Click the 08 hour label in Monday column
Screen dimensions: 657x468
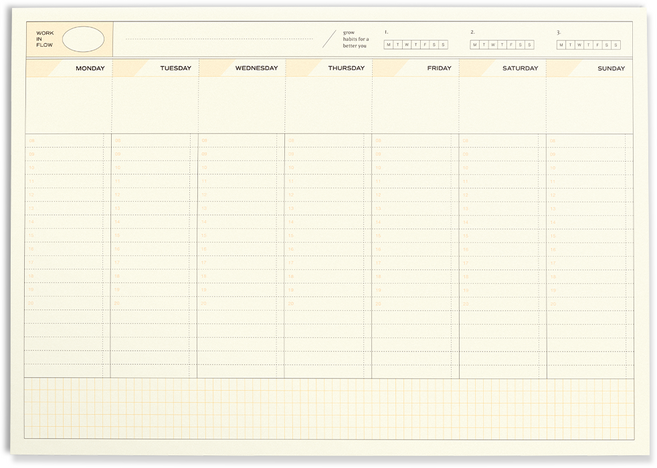(x=32, y=141)
